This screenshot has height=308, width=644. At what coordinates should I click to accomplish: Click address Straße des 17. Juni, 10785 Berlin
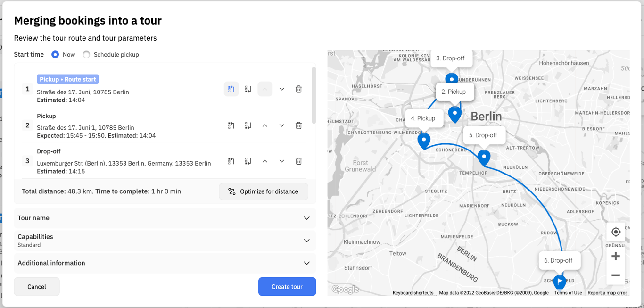83,92
